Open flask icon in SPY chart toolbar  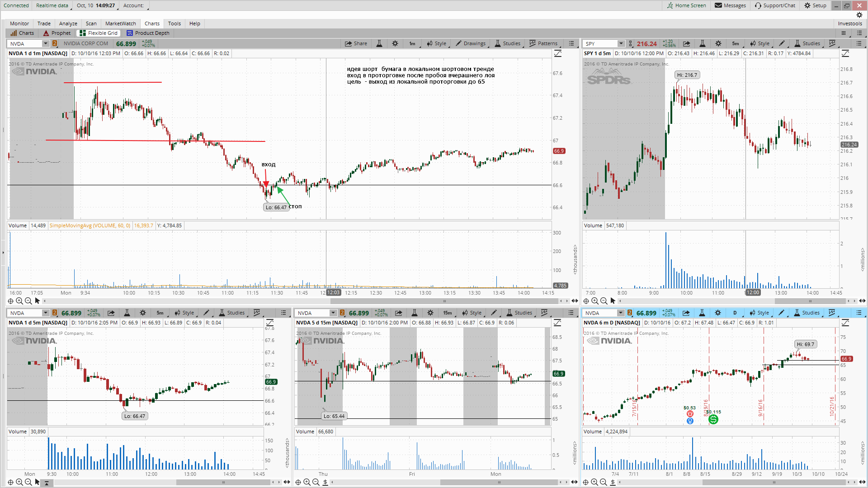coord(703,43)
